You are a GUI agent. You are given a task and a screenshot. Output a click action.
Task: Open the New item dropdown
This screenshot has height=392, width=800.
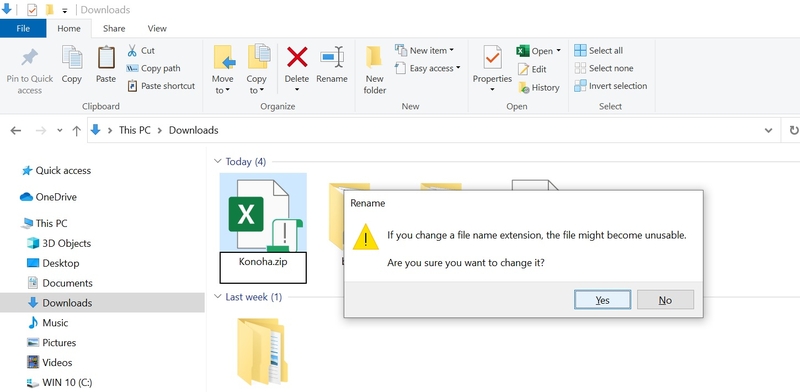tap(424, 51)
